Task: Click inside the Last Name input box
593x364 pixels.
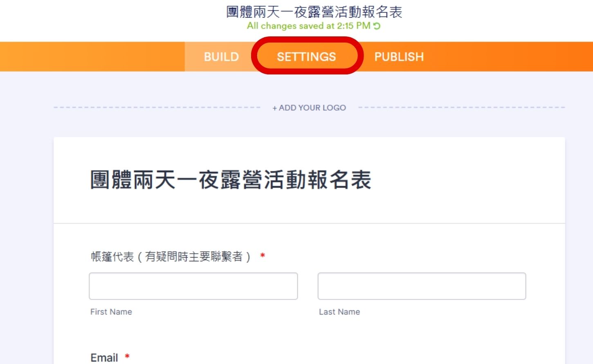Action: (422, 286)
